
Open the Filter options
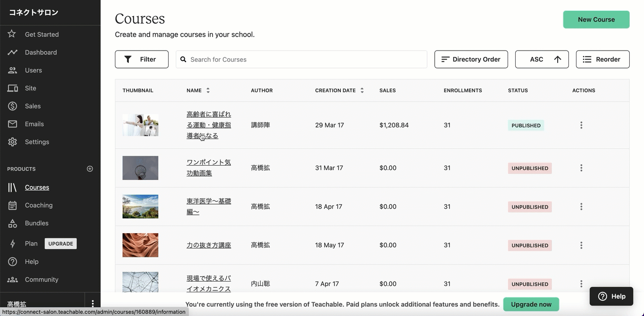pos(141,60)
